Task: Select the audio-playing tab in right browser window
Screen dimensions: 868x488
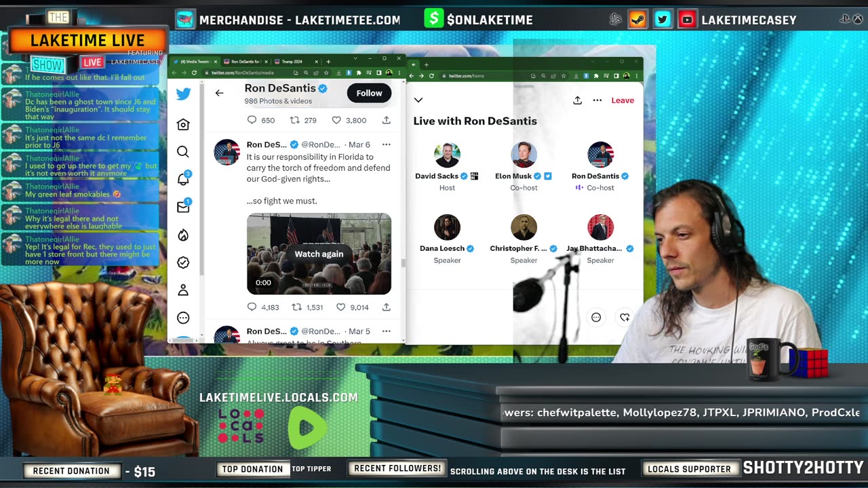Action: click(414, 65)
